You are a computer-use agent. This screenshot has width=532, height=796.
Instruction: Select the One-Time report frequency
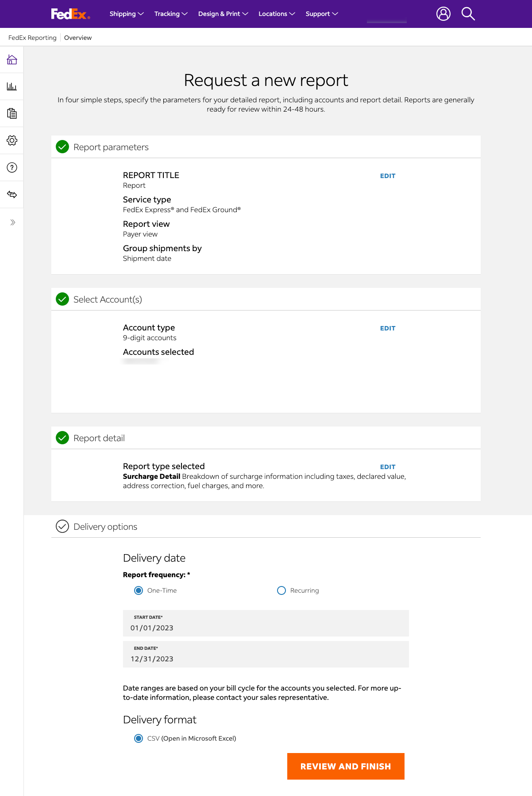(139, 590)
